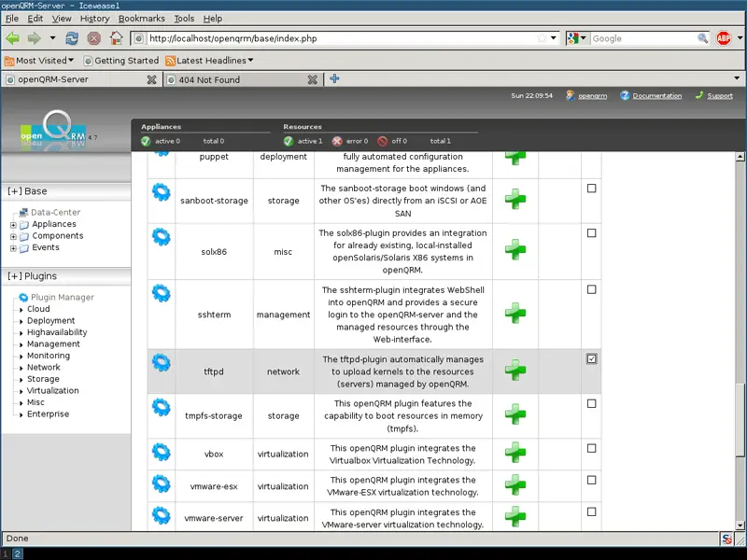This screenshot has width=747, height=560.
Task: Click the status bar NoScript icon
Action: click(x=726, y=539)
